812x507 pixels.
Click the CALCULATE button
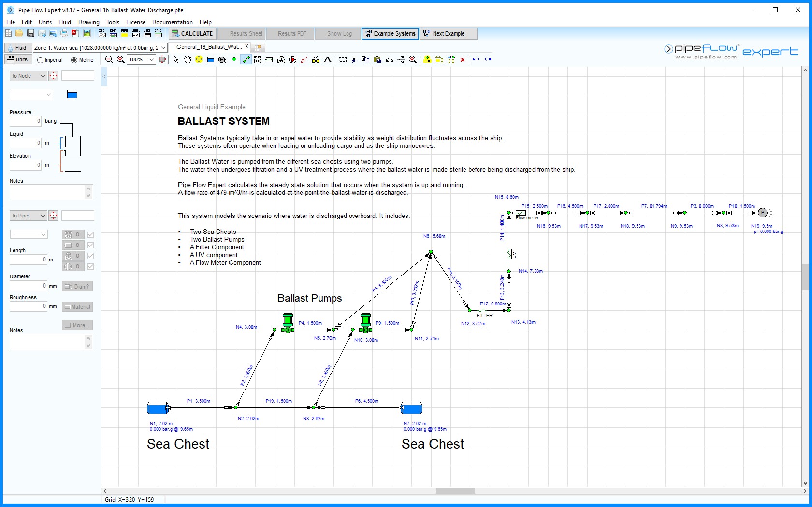point(192,33)
